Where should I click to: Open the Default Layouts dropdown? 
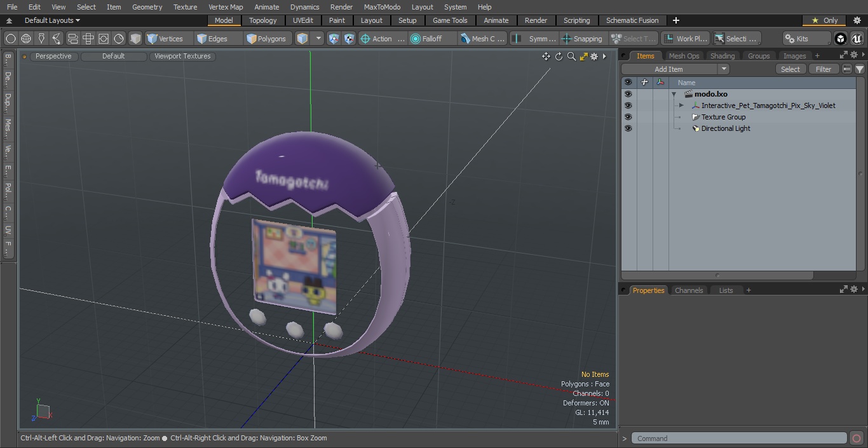(52, 20)
